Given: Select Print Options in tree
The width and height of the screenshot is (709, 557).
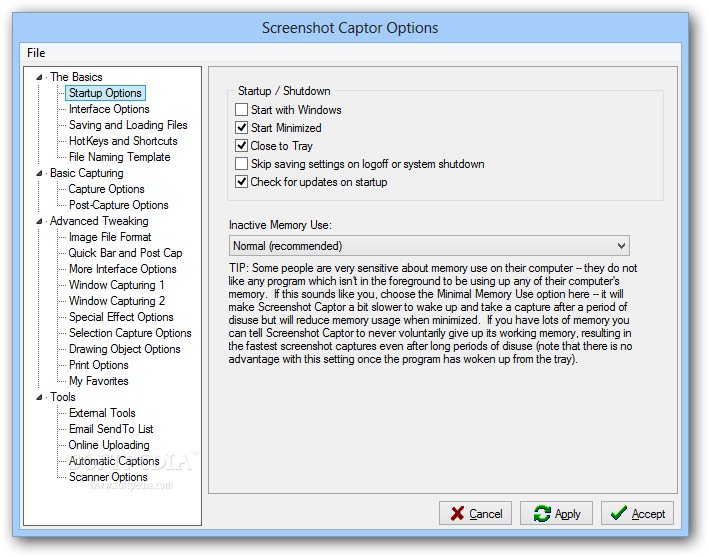Looking at the screenshot, I should click(x=99, y=365).
